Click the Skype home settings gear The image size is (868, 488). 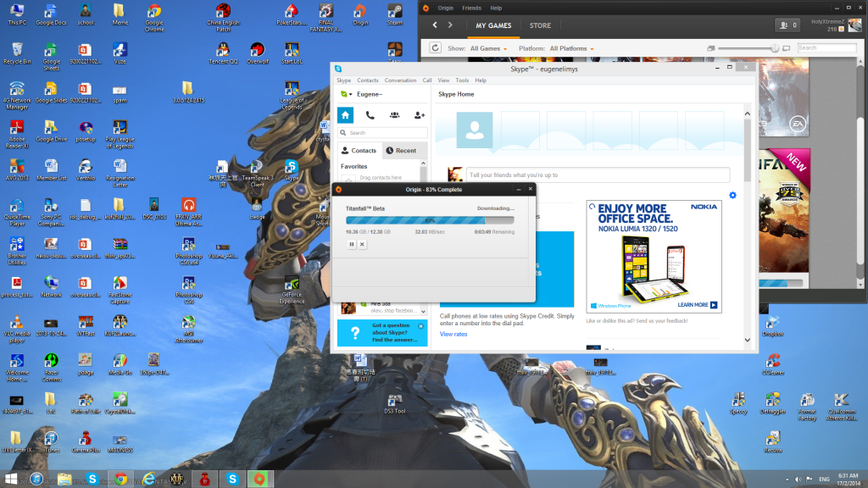[732, 196]
